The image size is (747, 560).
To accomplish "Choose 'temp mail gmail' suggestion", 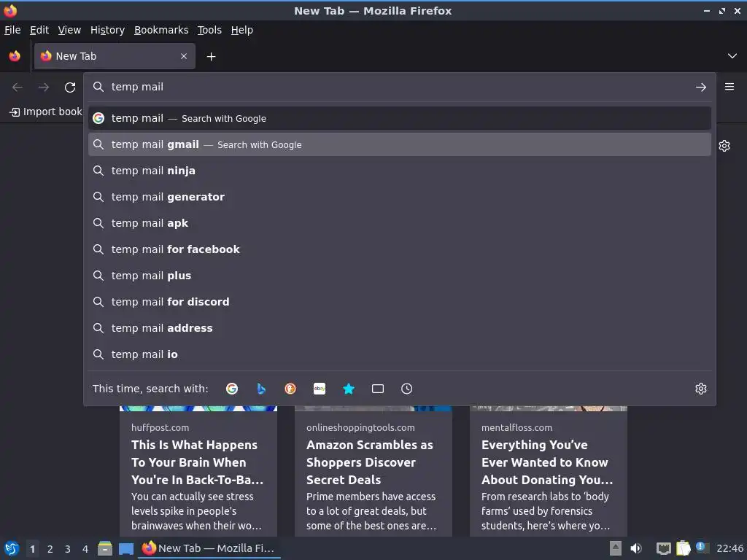I will click(400, 144).
